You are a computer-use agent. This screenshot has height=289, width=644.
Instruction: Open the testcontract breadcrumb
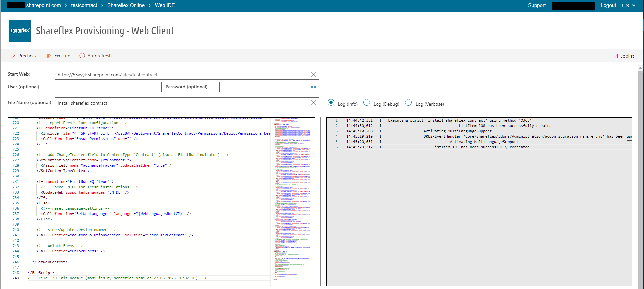click(84, 5)
